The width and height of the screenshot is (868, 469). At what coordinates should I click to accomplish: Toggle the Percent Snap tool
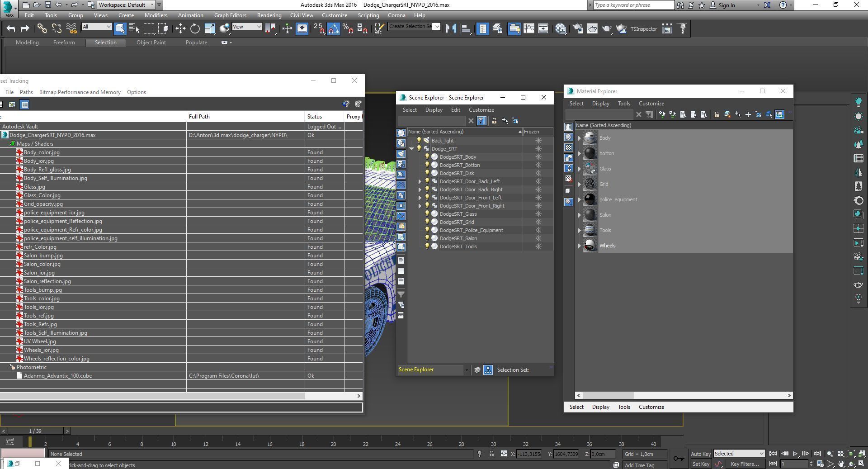348,28
